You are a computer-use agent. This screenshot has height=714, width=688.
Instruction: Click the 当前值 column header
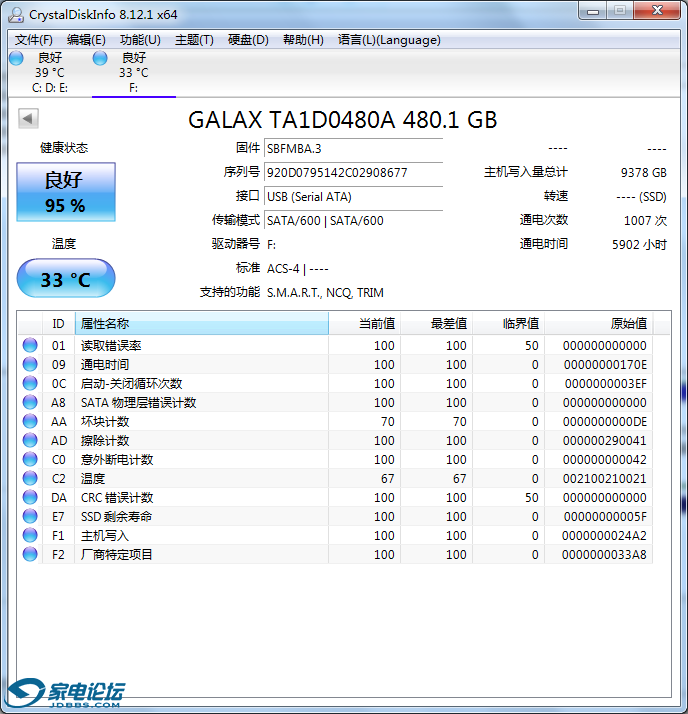click(x=365, y=323)
